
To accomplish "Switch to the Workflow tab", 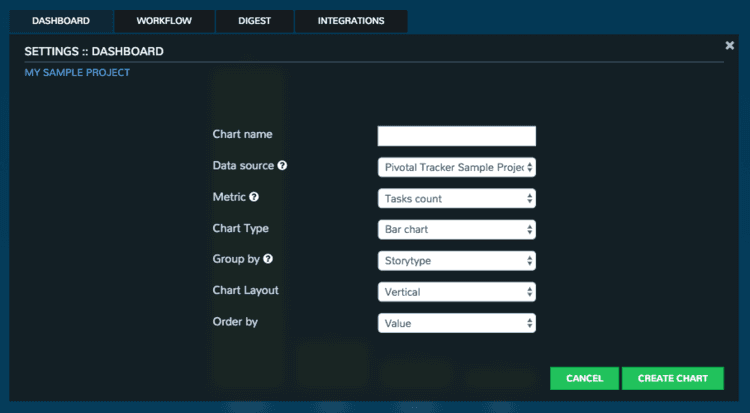I will 164,21.
